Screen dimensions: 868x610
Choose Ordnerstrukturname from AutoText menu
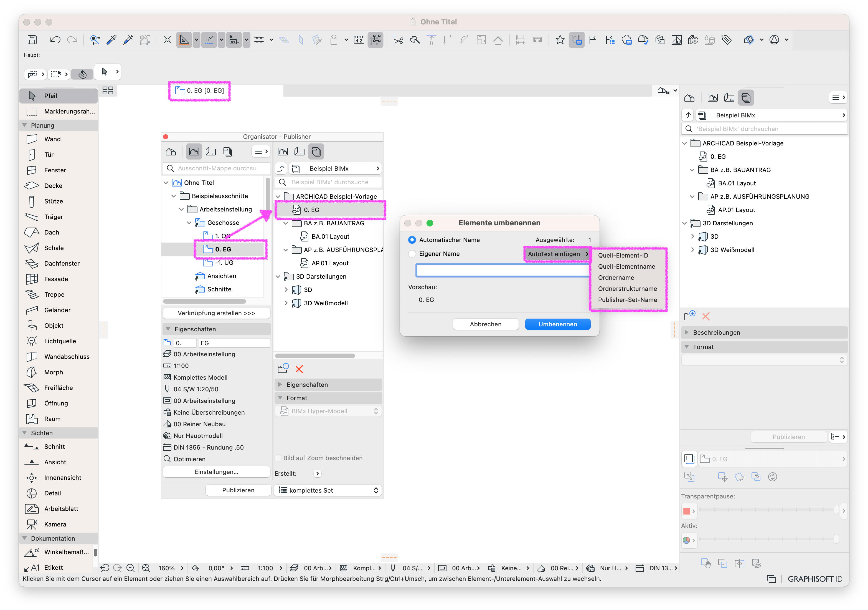click(x=627, y=288)
